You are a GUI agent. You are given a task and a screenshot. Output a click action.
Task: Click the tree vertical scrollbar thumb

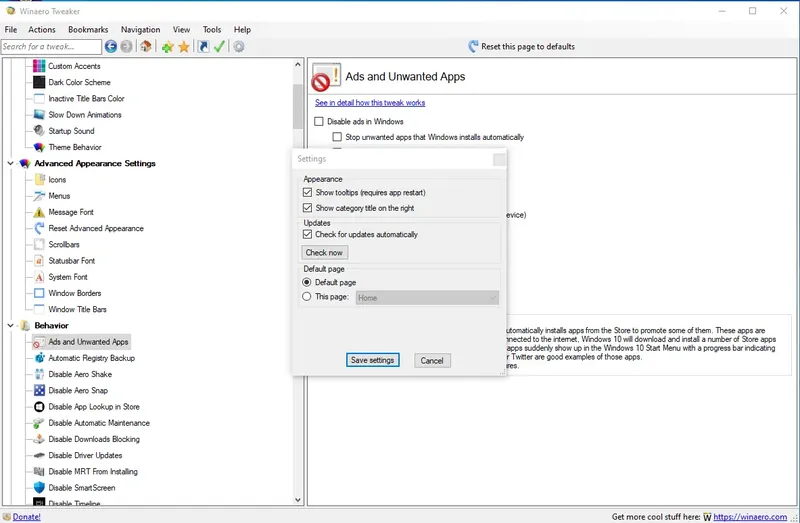coord(298,106)
